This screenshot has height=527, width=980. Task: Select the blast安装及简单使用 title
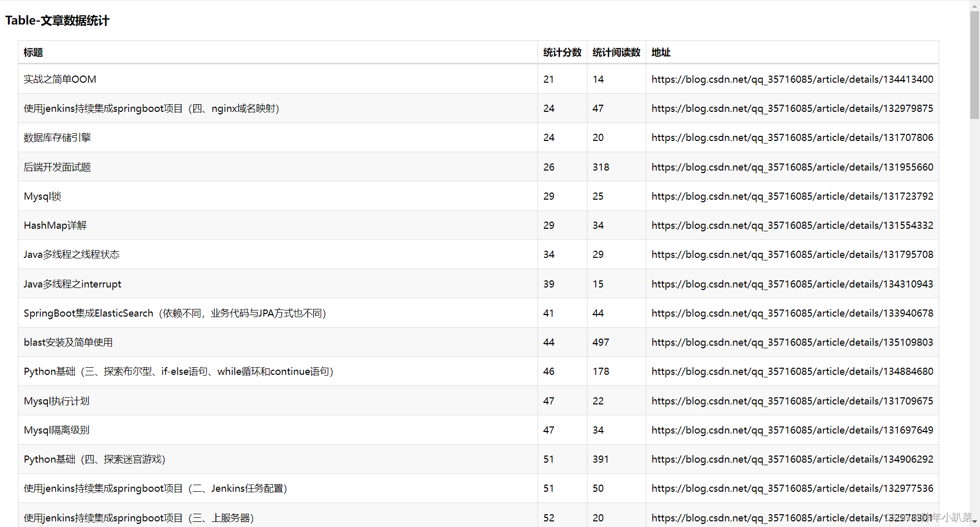click(68, 342)
